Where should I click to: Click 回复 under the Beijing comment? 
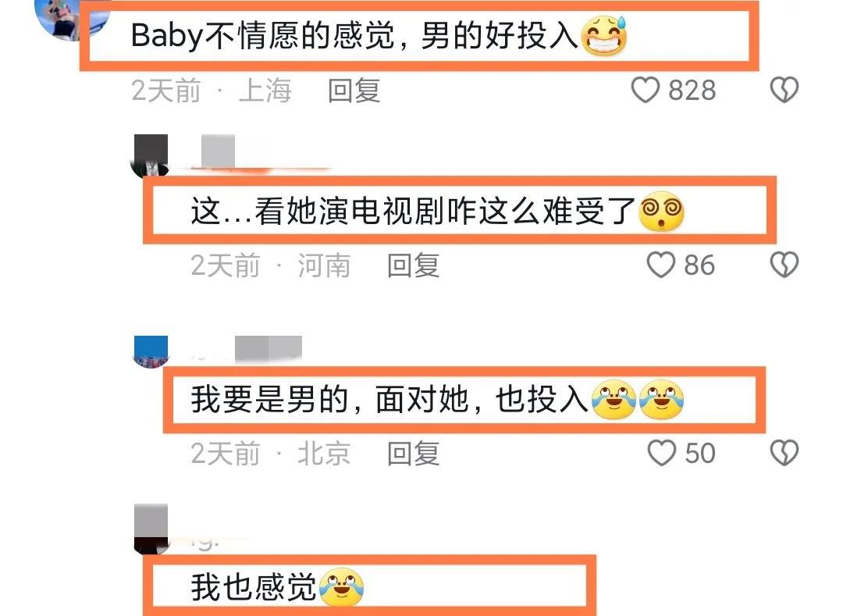point(414,453)
